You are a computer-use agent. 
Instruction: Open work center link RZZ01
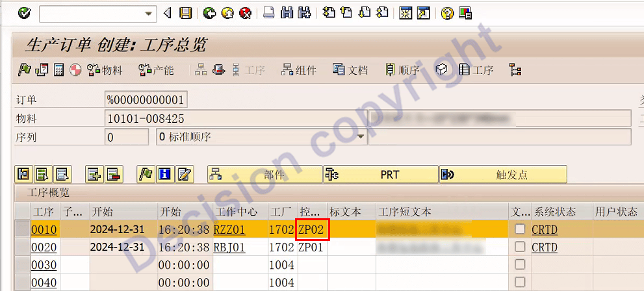click(229, 229)
